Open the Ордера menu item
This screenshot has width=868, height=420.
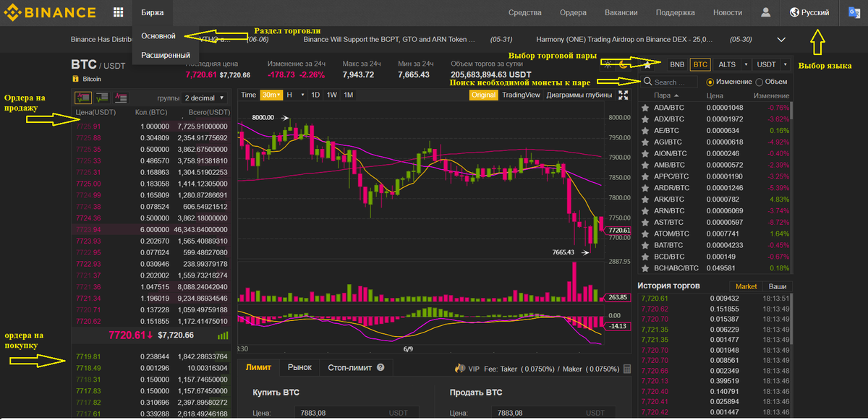click(x=573, y=12)
